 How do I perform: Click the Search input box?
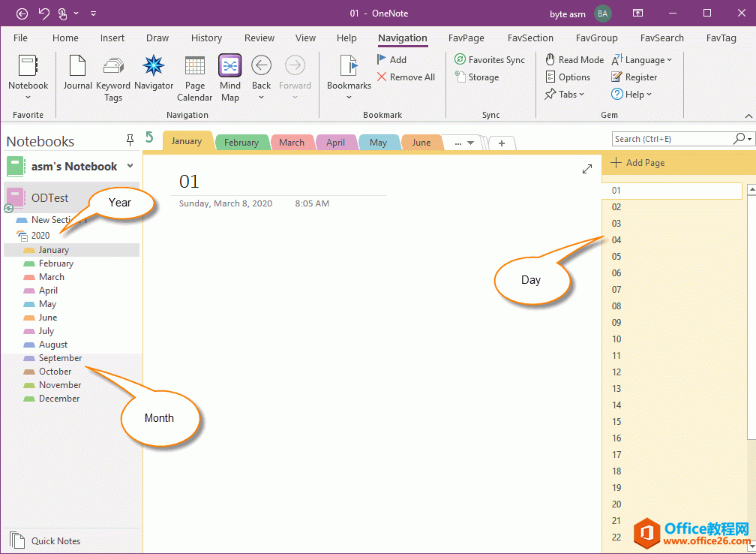(x=671, y=139)
